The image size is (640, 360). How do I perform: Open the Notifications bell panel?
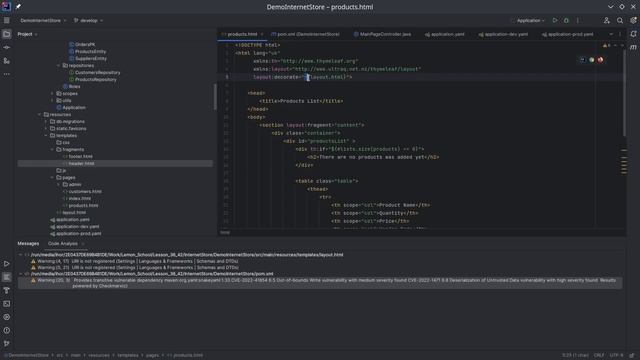[633, 34]
